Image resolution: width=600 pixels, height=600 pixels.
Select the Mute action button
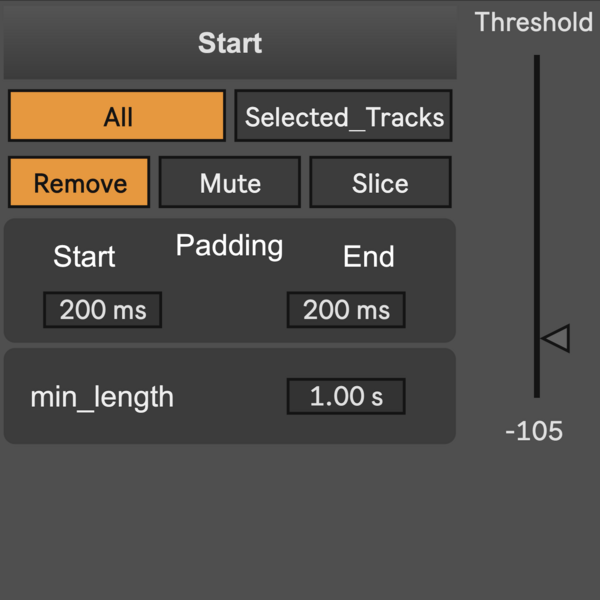230,183
